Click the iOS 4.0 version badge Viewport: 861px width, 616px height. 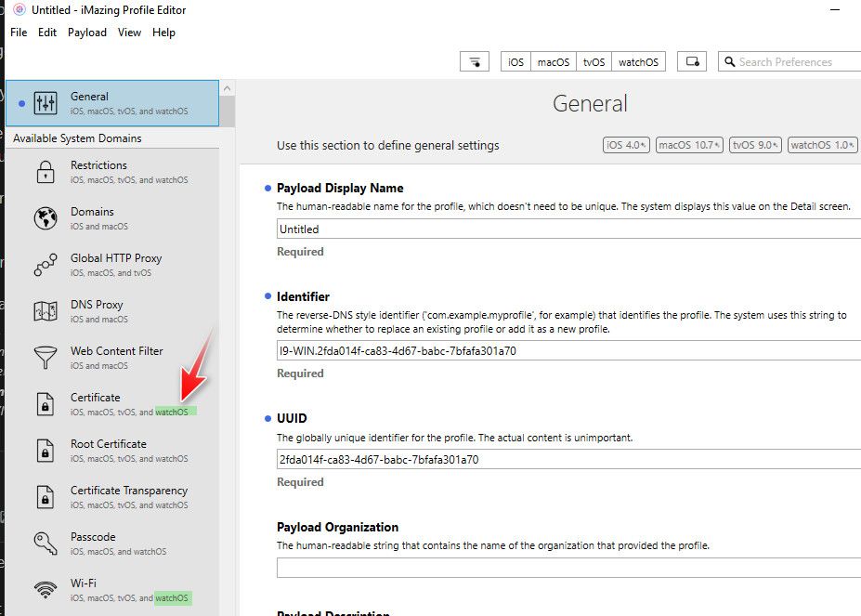tap(626, 145)
